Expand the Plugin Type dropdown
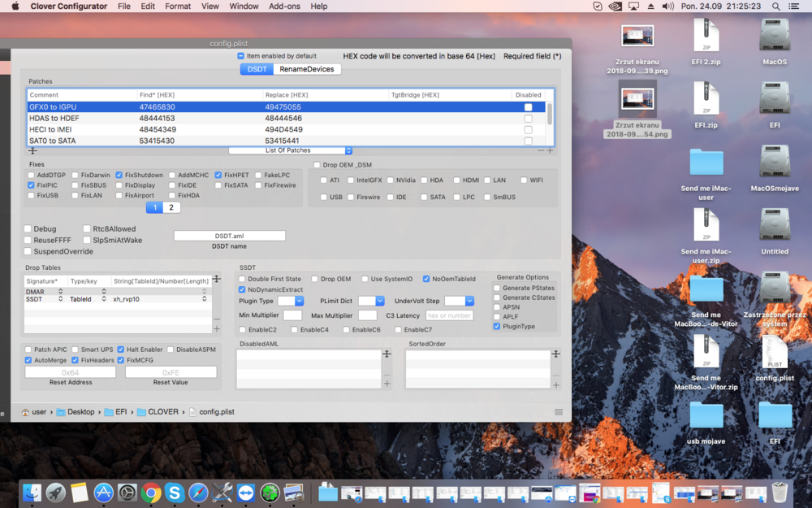Image resolution: width=812 pixels, height=508 pixels. 290,301
